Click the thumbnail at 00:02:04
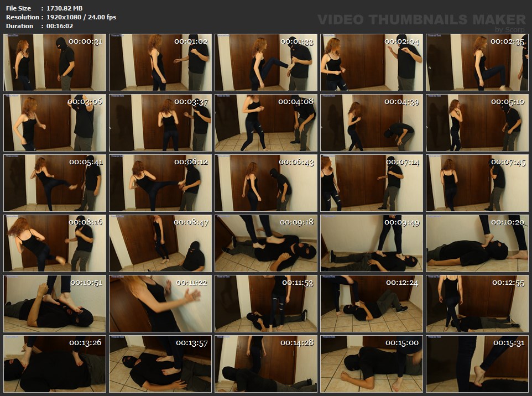The height and width of the screenshot is (396, 532). click(372, 62)
